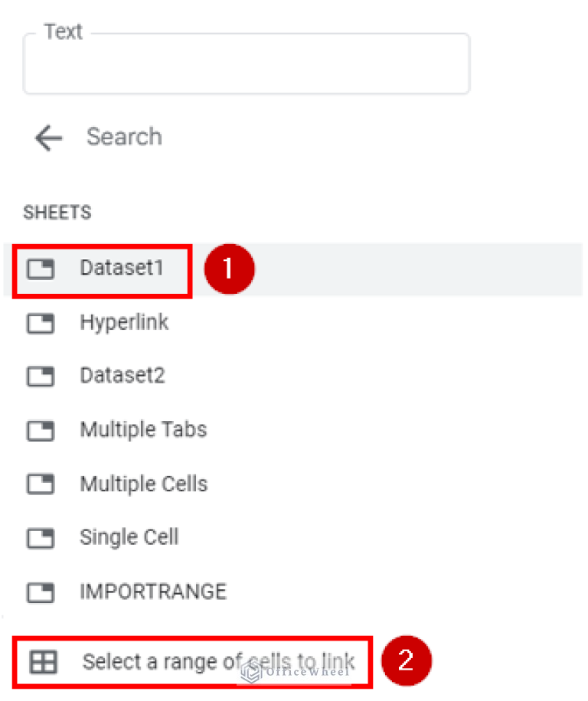588x701 pixels.
Task: Click inside the Text input field
Action: [x=247, y=65]
